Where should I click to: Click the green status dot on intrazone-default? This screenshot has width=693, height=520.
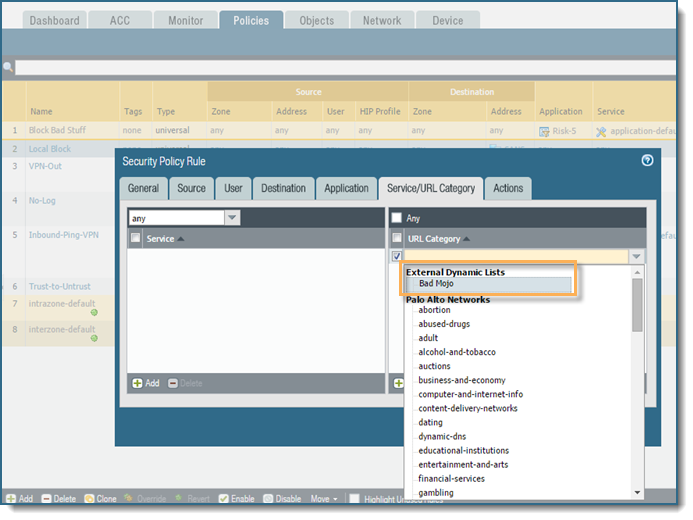[x=94, y=313]
